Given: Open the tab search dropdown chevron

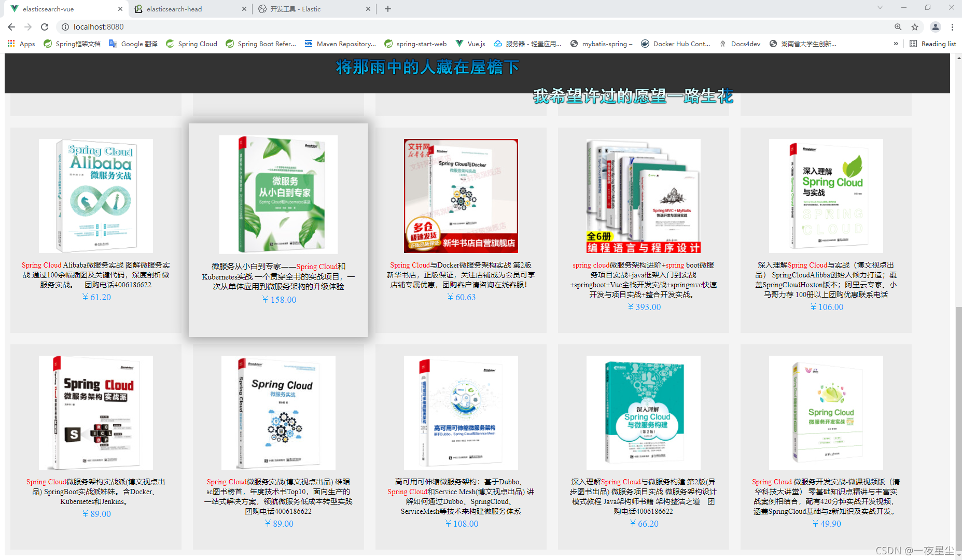Looking at the screenshot, I should point(880,7).
